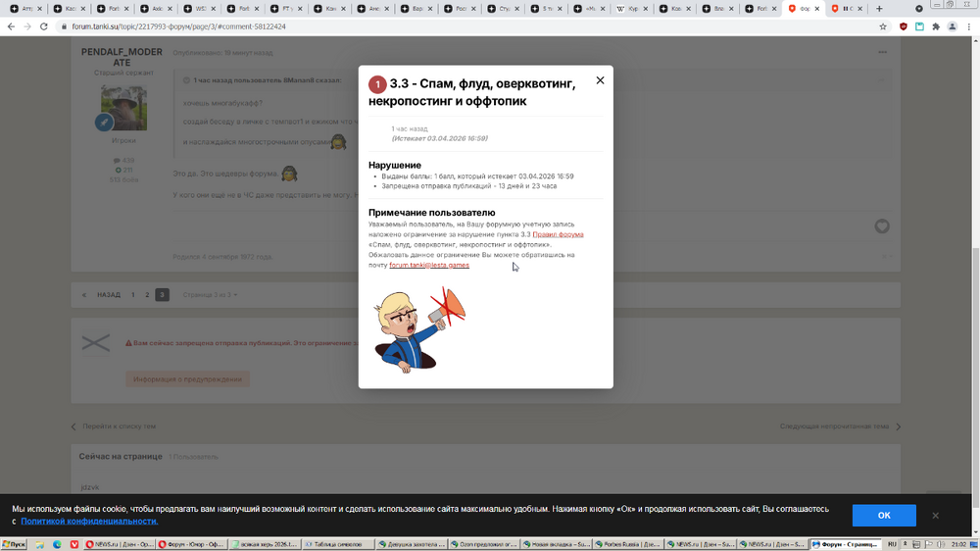Open 'Новая вкладка' taskbar window

click(x=555, y=545)
